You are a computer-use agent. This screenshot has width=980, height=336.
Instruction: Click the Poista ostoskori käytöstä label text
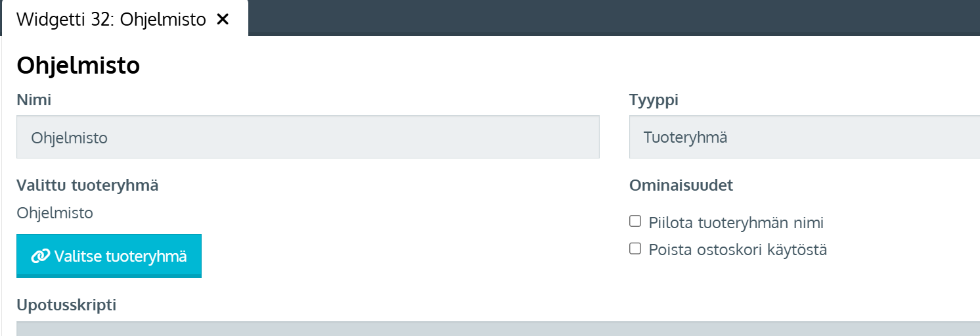tap(738, 250)
